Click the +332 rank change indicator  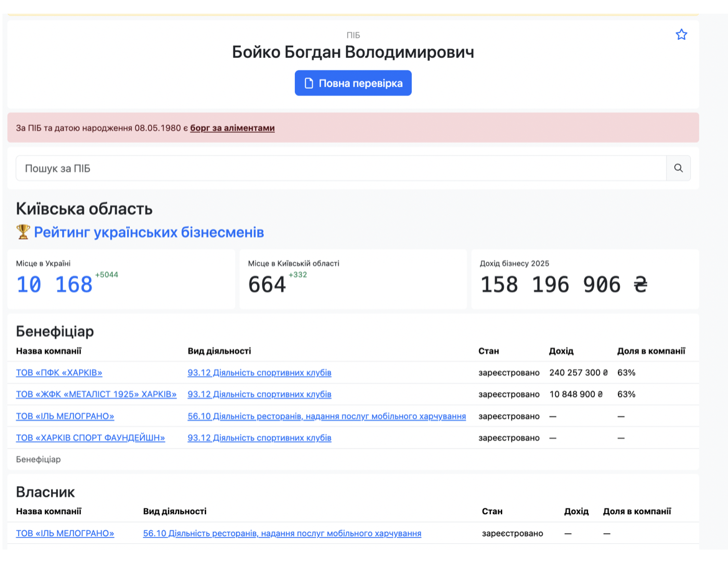pyautogui.click(x=297, y=275)
